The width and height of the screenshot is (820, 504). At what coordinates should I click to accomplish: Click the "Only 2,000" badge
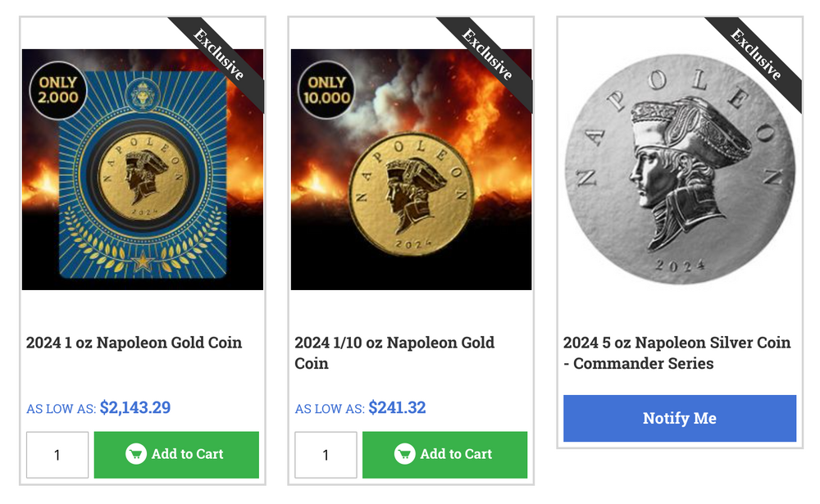point(57,90)
